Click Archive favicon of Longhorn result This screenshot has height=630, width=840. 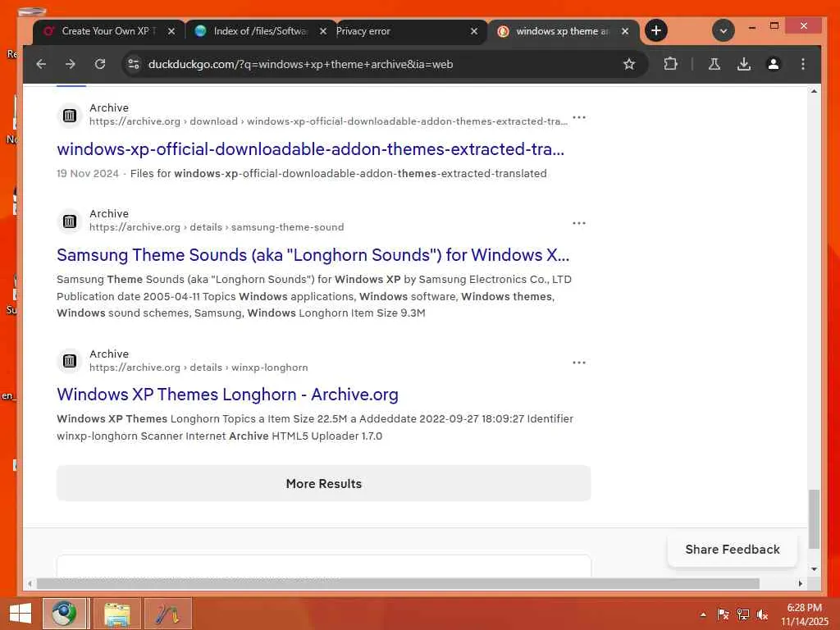pos(70,361)
